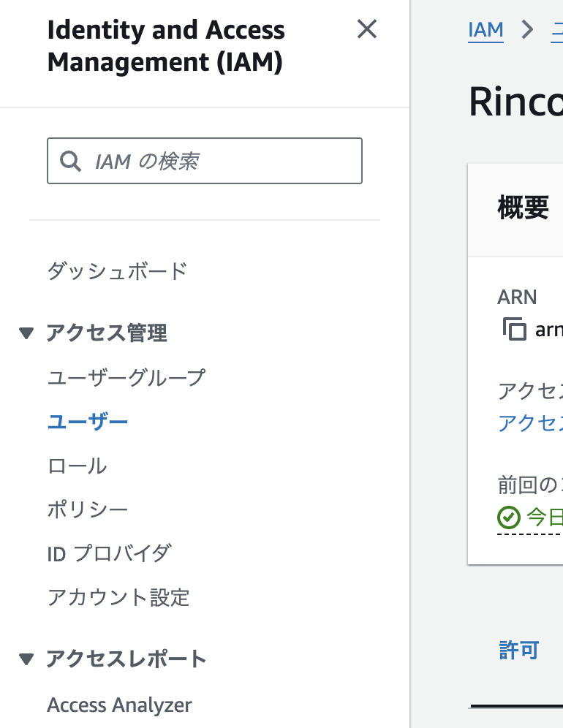
Task: Click the green checkmark status icon
Action: pyautogui.click(x=508, y=517)
